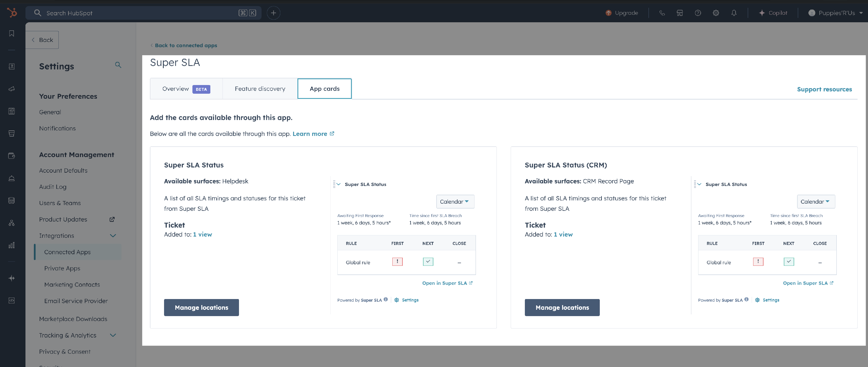The width and height of the screenshot is (868, 367).
Task: Click 1 view link in CRM card
Action: (x=563, y=234)
